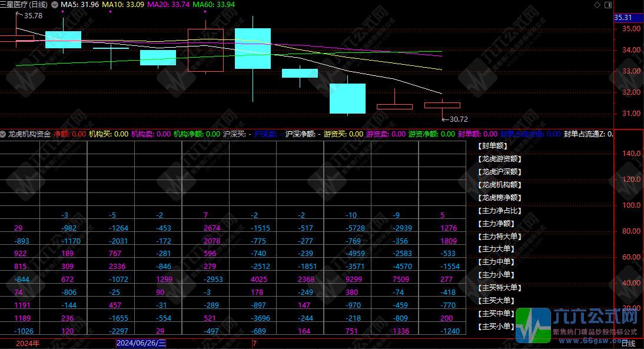
Task: Click the 35.78 high price marker
Action: [33, 16]
